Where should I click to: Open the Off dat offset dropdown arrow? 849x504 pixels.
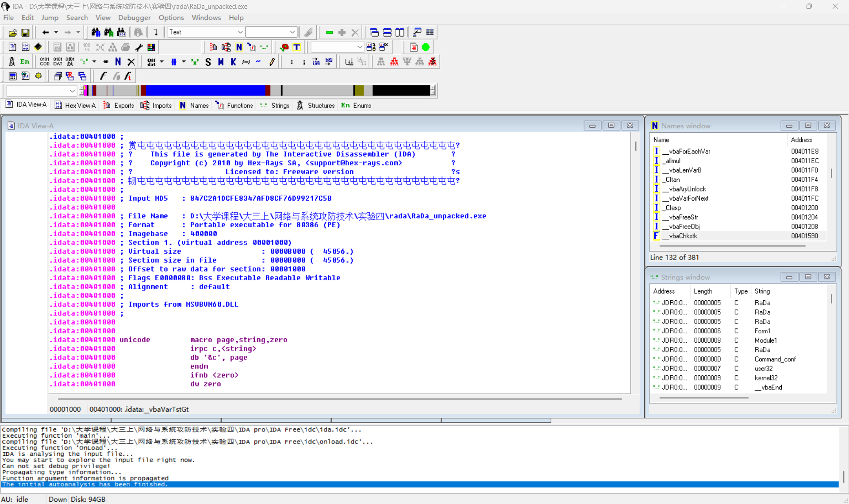[x=161, y=61]
